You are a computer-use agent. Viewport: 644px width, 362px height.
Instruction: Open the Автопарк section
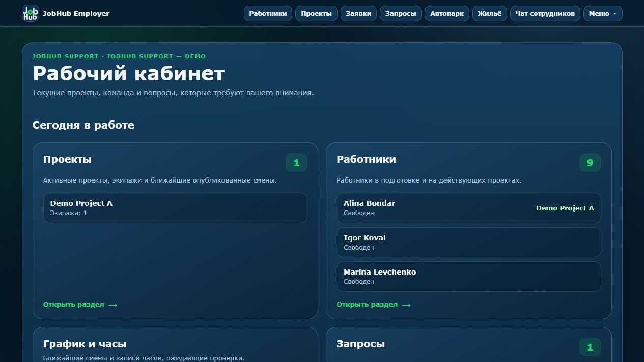(447, 14)
